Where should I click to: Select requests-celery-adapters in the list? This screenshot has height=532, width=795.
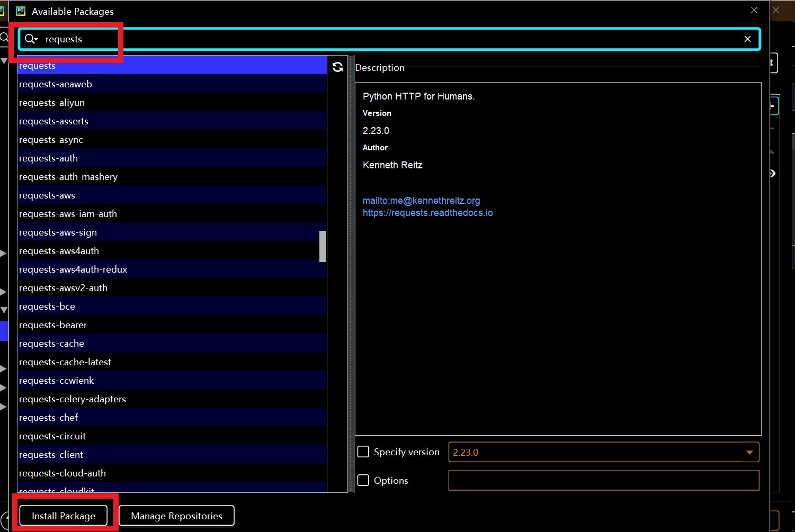pos(172,399)
